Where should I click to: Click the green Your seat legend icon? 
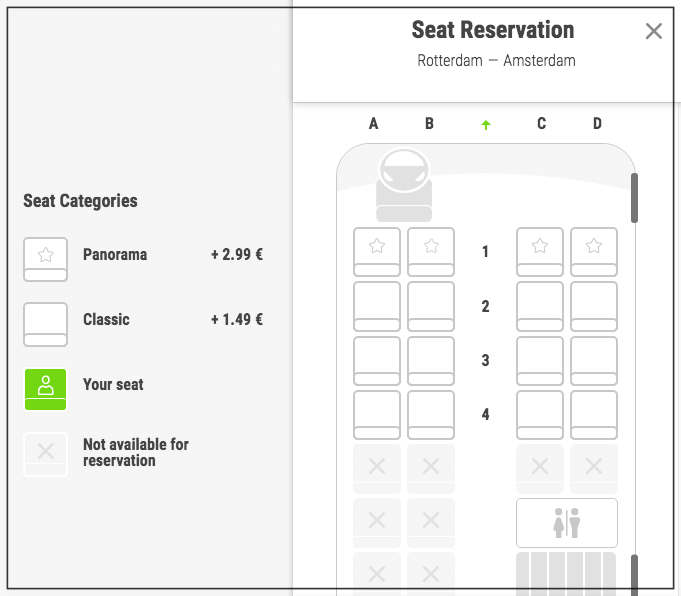click(45, 389)
